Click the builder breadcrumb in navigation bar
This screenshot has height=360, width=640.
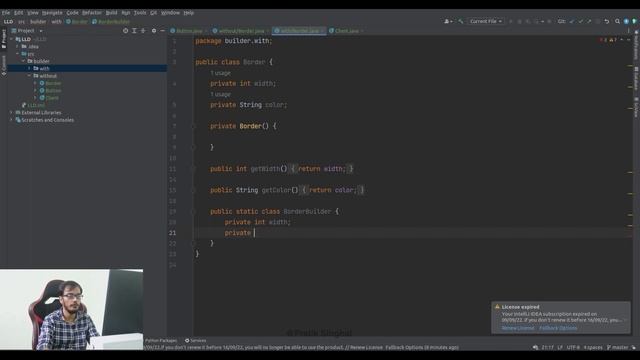[38, 22]
